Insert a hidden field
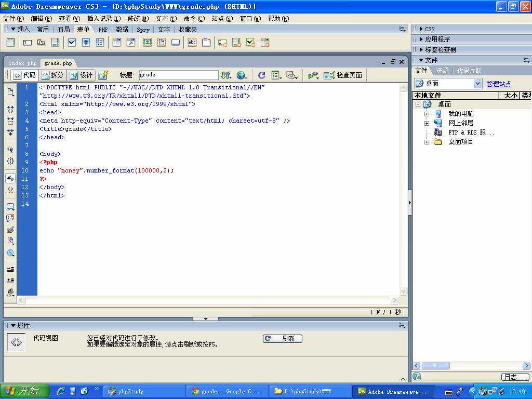 (x=42, y=43)
